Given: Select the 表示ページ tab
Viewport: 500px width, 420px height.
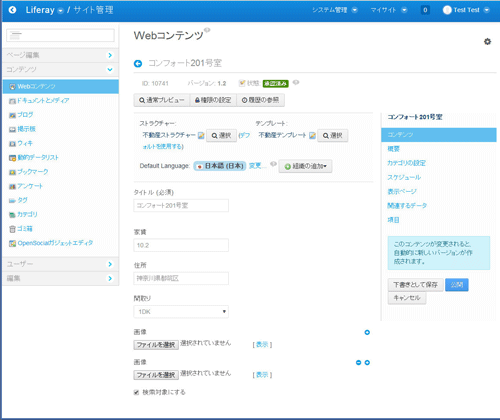Looking at the screenshot, I should 402,191.
